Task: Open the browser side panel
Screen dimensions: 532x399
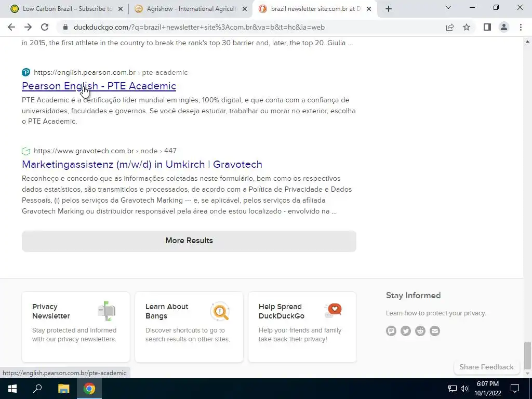Action: [x=487, y=27]
